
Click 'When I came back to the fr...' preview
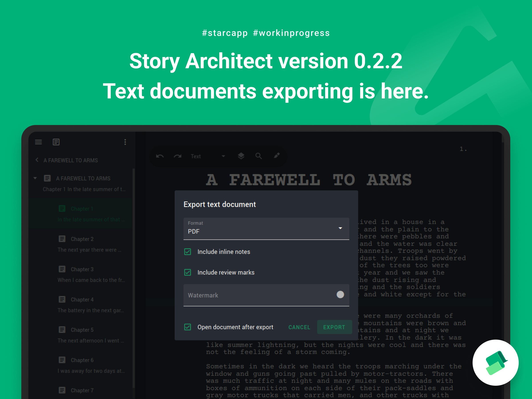[91, 280]
